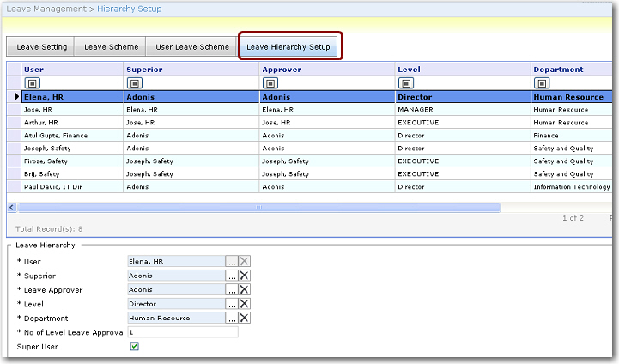Toggle the Super User checkbox
This screenshot has width=619, height=364.
[133, 346]
